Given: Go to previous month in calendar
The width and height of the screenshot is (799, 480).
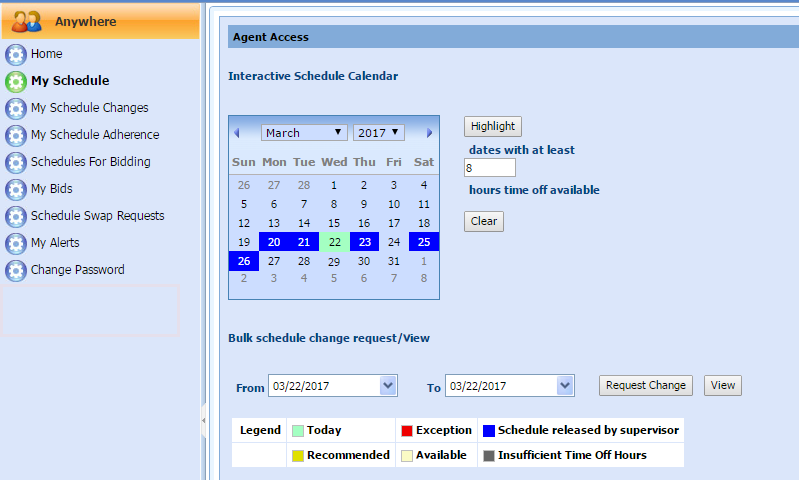Looking at the screenshot, I should pos(237,133).
